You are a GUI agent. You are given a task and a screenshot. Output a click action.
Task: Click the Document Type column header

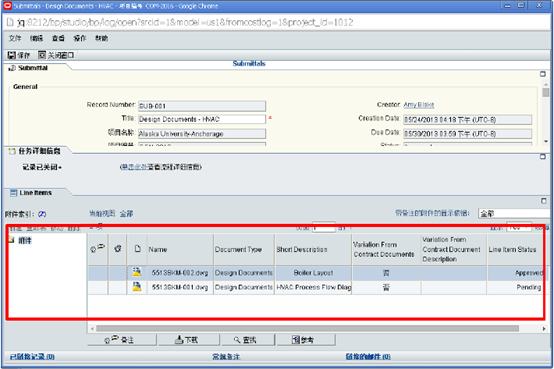(x=238, y=250)
